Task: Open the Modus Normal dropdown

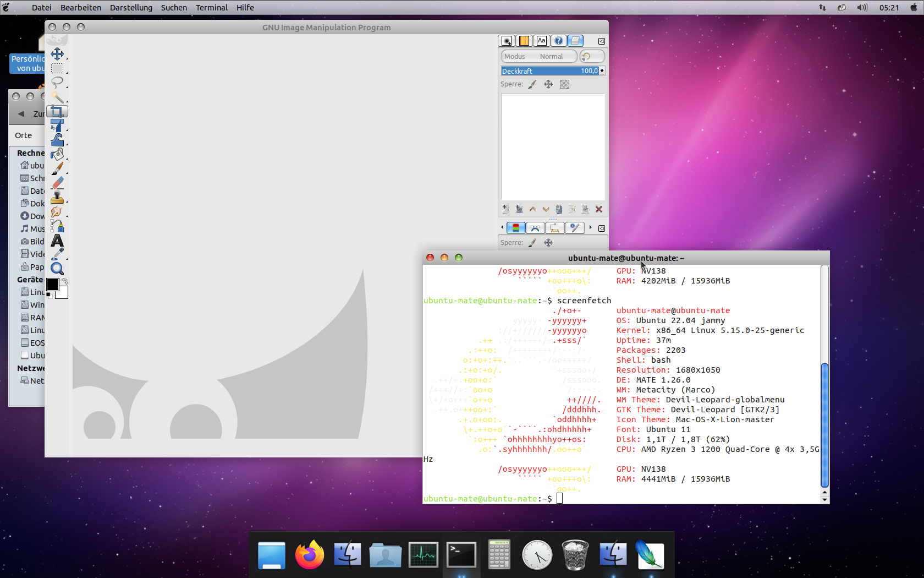Action: tap(539, 56)
